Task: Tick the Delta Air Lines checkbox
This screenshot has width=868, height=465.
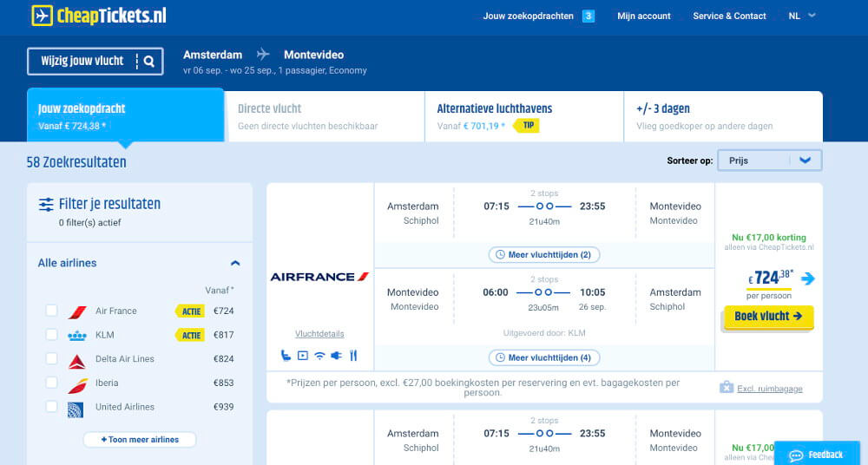Action: click(x=51, y=358)
